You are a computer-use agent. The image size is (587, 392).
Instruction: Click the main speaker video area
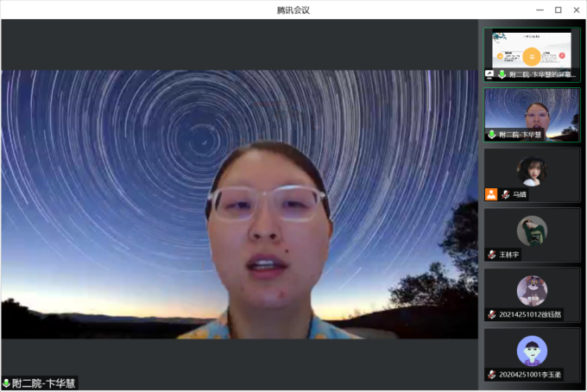tap(239, 204)
